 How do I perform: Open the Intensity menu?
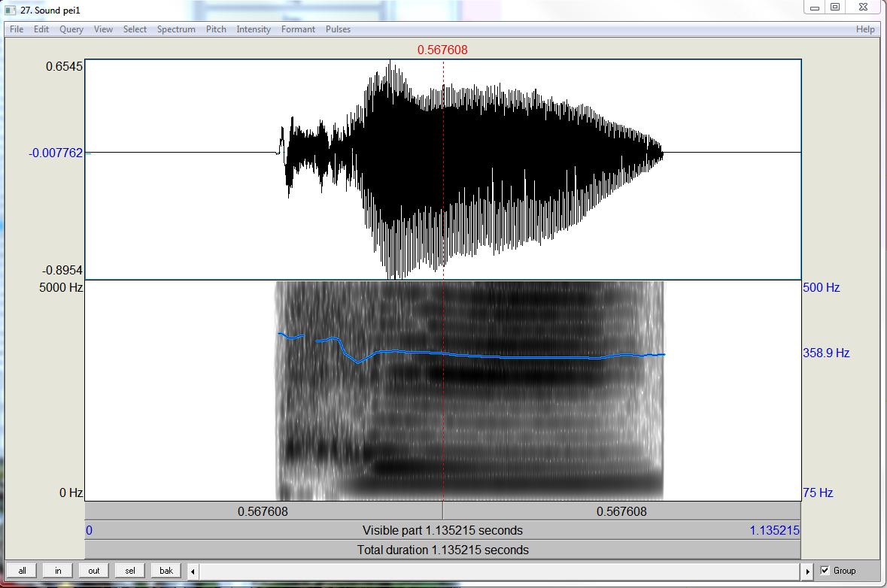(x=254, y=29)
